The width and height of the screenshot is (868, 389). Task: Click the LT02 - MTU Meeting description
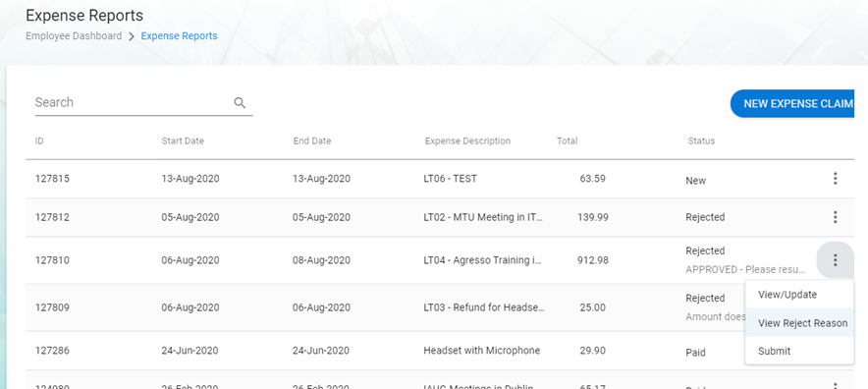[483, 217]
